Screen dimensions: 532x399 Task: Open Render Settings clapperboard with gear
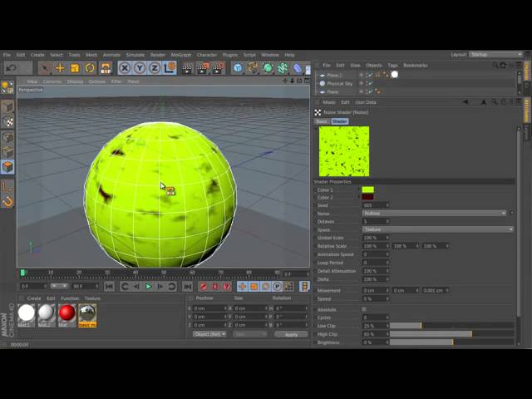click(218, 68)
